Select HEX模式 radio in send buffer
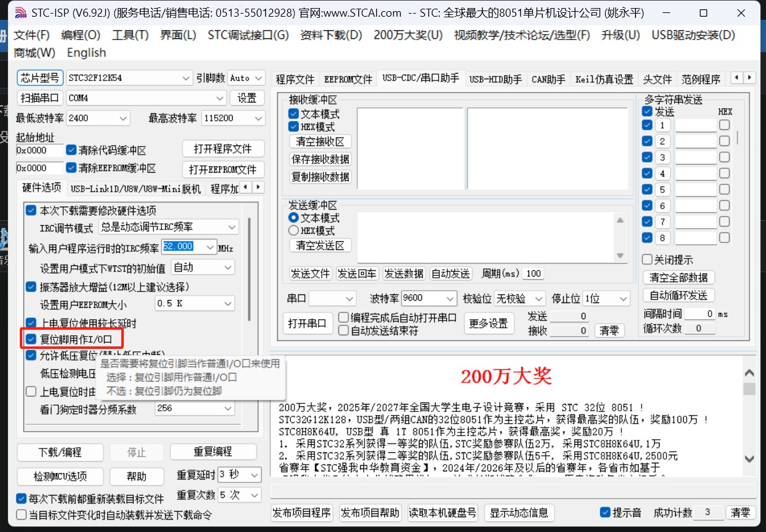Viewport: 766px width, 532px height. pos(294,231)
